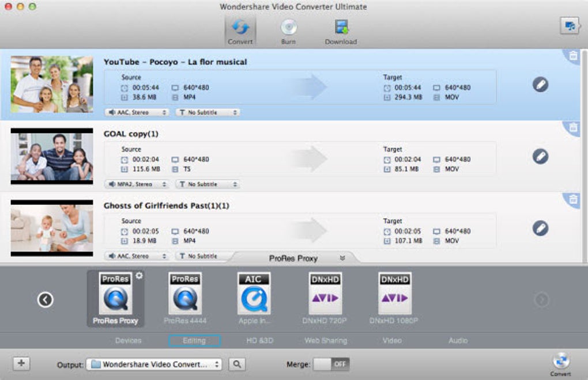Image resolution: width=588 pixels, height=380 pixels.
Task: Delete the YouTube Pocoyo video item
Action: coord(574,56)
